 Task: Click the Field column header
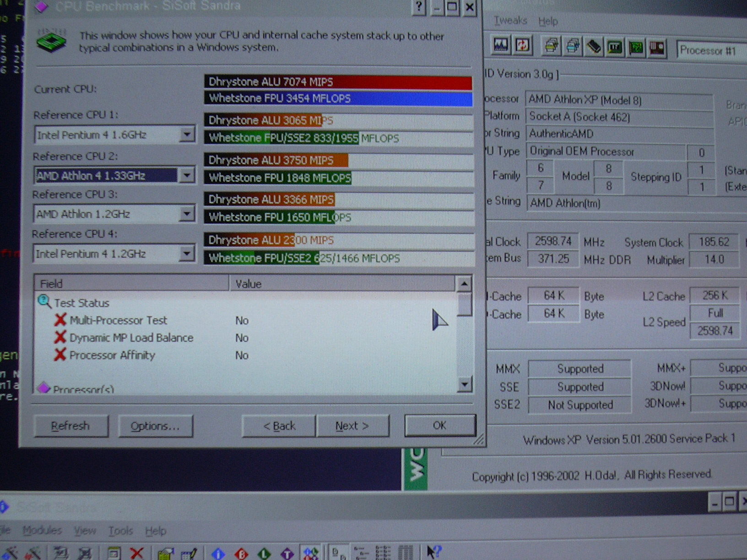pos(132,284)
